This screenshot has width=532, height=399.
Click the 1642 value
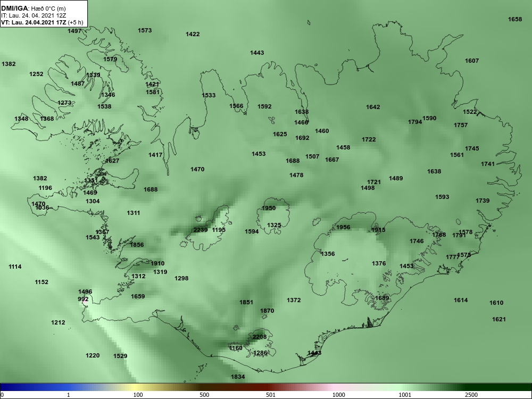pos(373,107)
